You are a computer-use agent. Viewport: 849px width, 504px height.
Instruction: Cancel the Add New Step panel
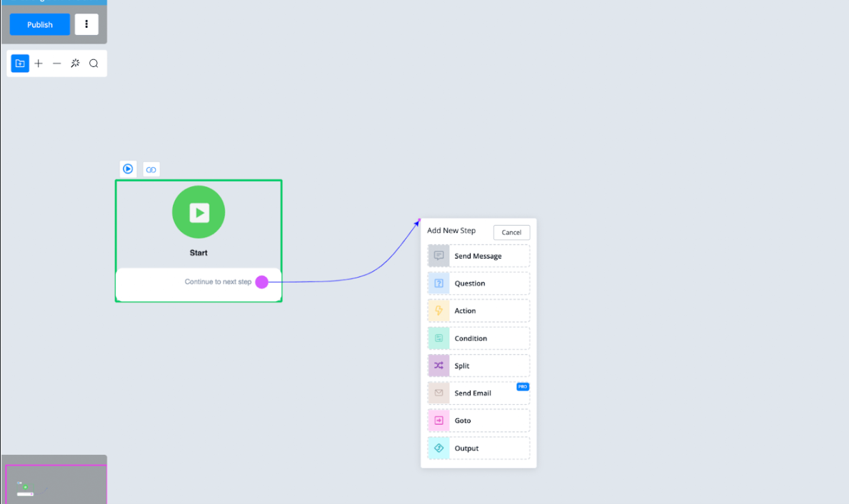point(511,232)
